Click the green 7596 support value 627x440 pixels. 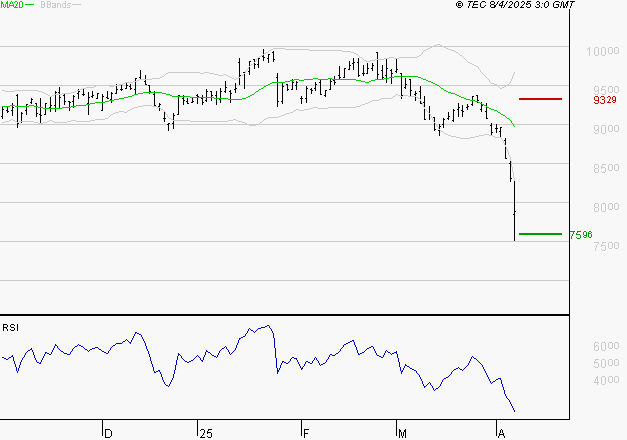click(581, 235)
